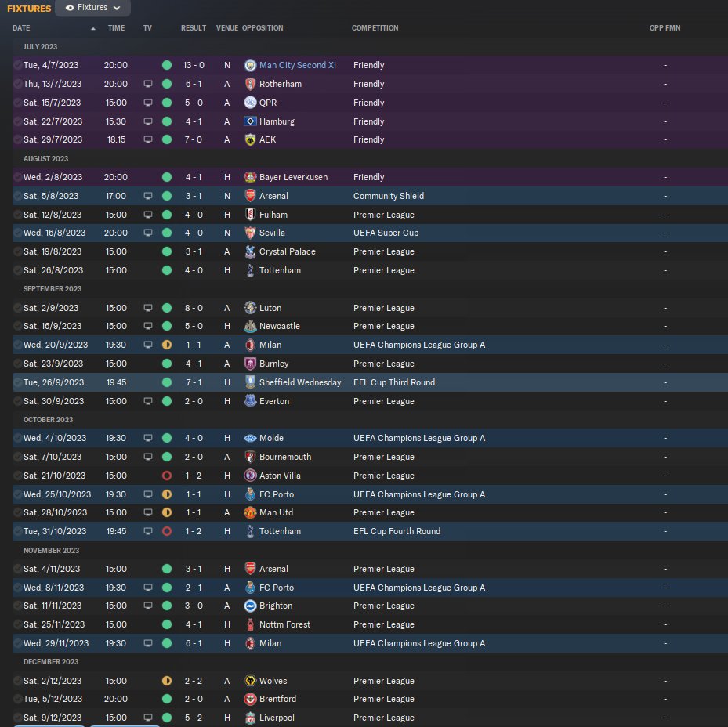728x727 pixels.
Task: Click the loss indicator on Aston Villa fixture
Action: coord(167,476)
